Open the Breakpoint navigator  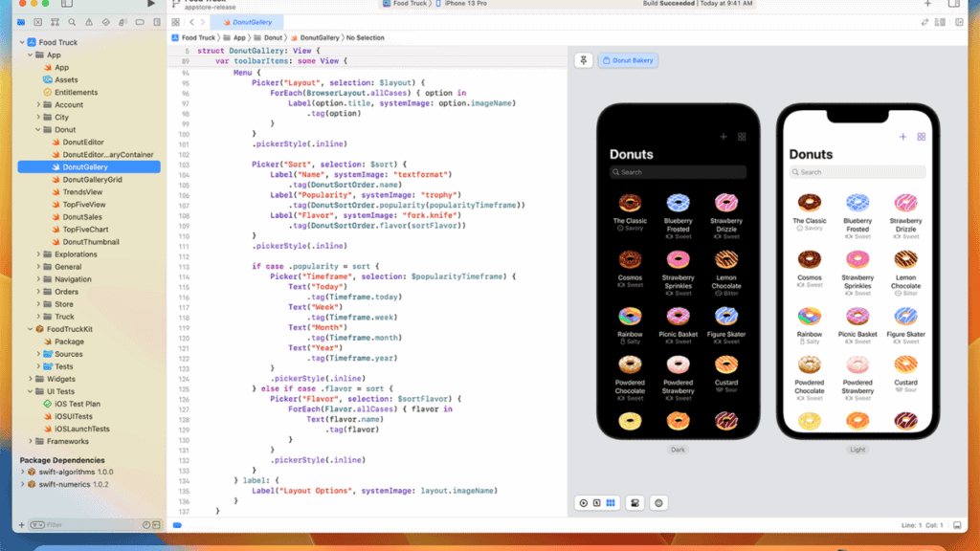[140, 22]
